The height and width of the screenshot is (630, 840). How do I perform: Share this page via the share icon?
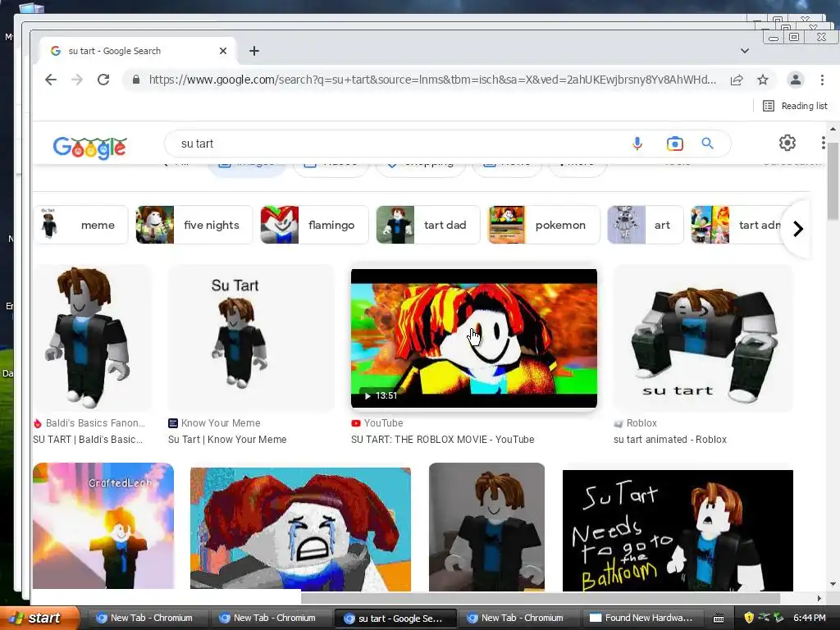(x=737, y=80)
